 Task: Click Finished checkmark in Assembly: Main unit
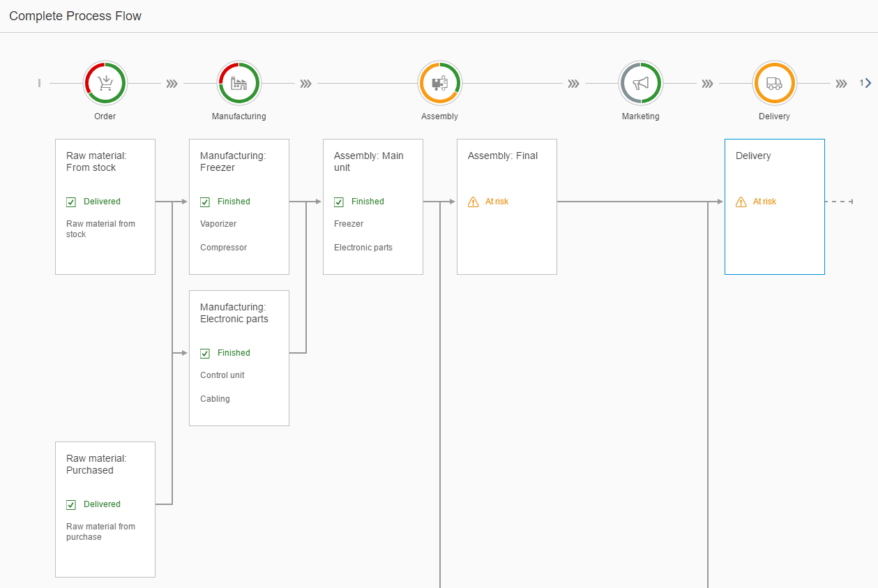(339, 202)
